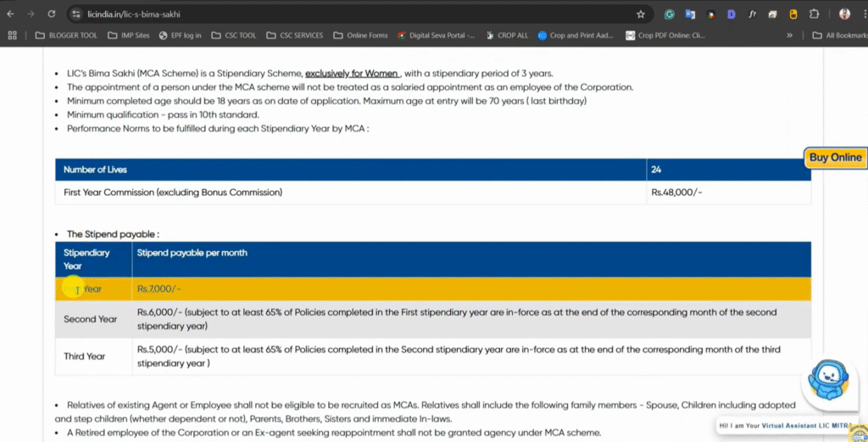
Task: Open the Grammarly extension icon
Action: 670,14
